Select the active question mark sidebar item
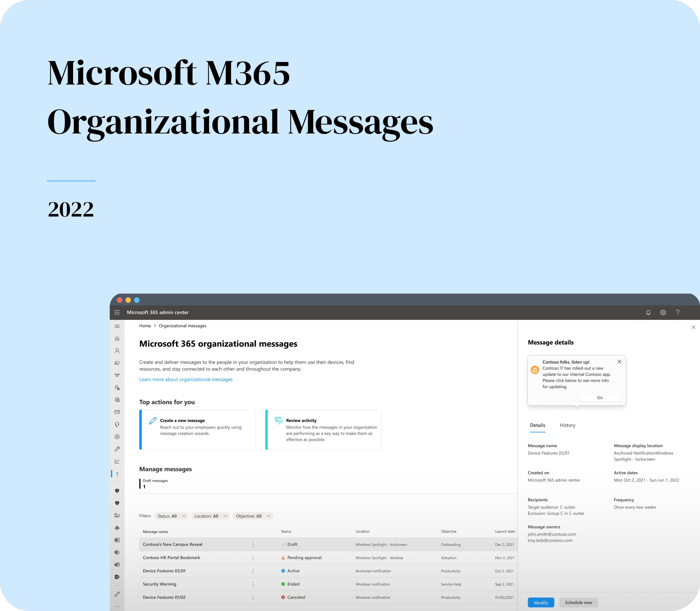This screenshot has height=611, width=700. pos(117,474)
